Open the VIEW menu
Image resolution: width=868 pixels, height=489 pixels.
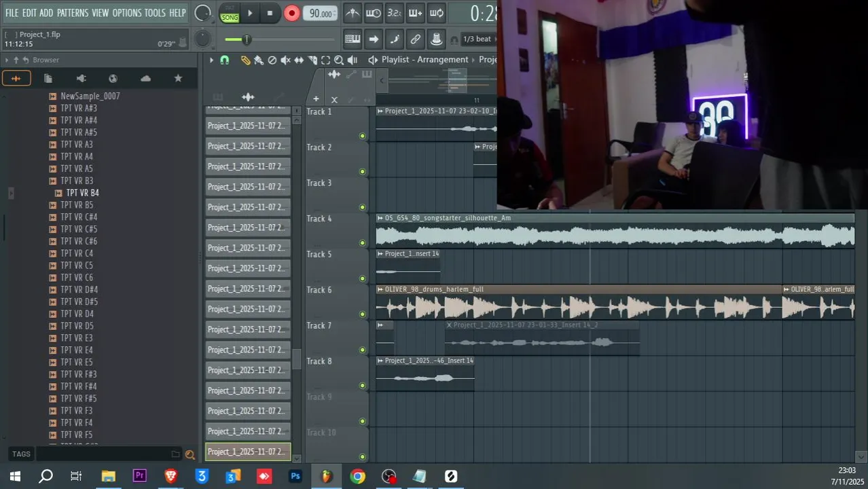[101, 13]
